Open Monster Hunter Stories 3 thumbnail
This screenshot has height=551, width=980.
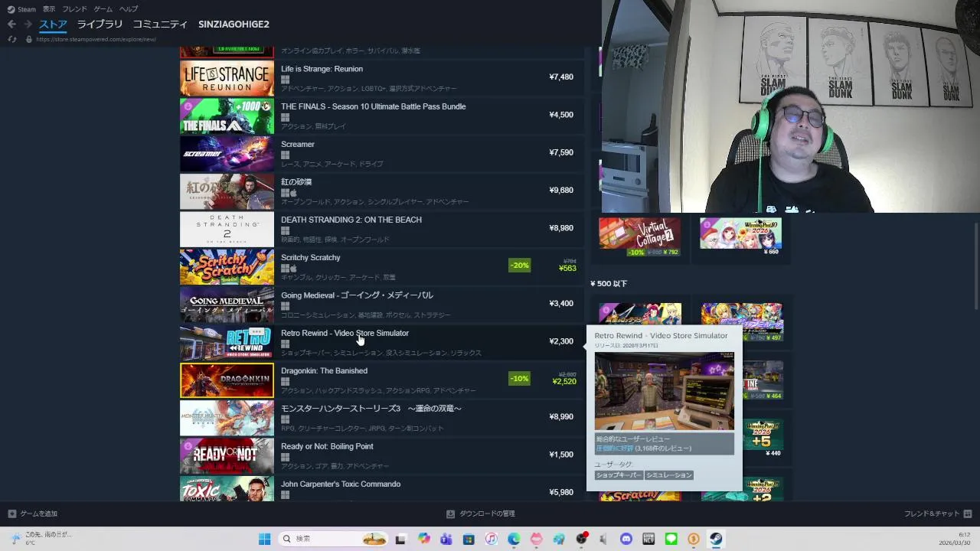227,418
